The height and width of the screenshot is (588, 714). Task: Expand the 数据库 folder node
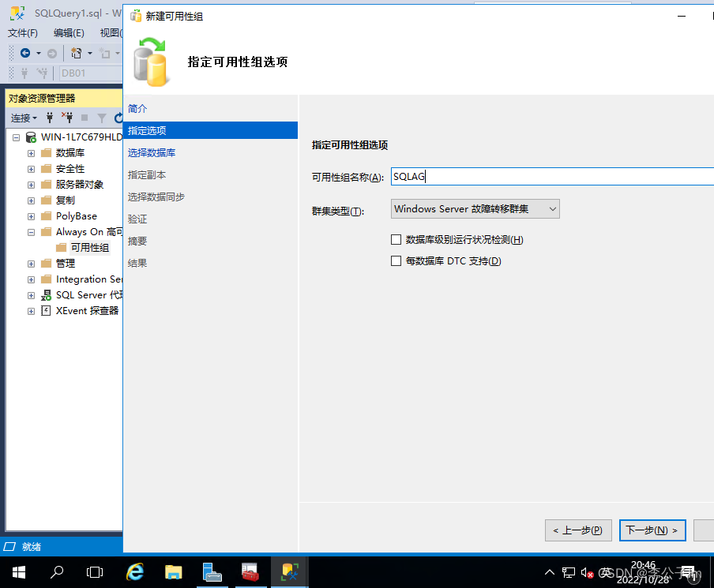31,153
